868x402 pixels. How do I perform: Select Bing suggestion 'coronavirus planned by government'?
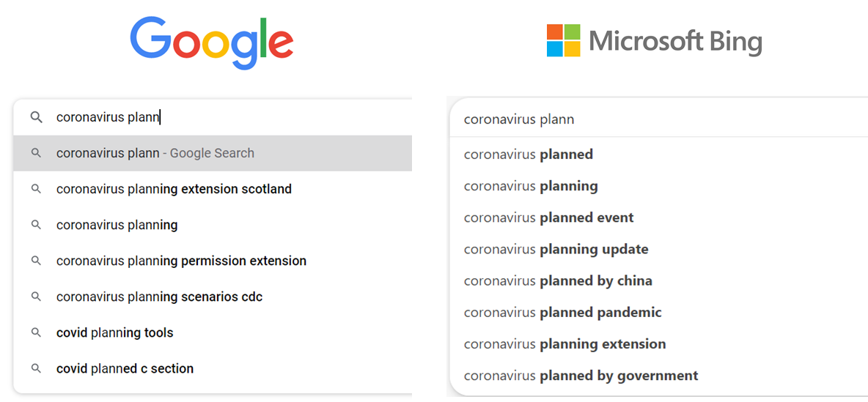tap(581, 376)
